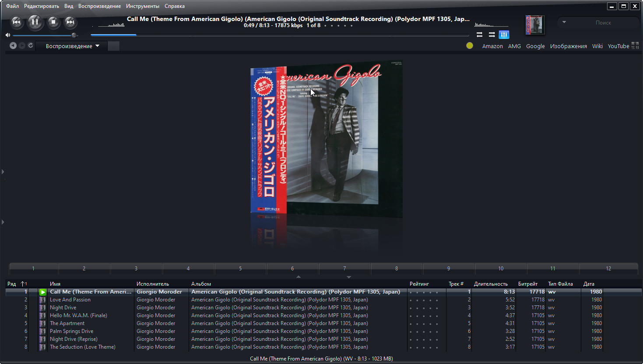Screen dimensions: 643x364
Task: Expand the upper left side panel arrow
Action: click(x=3, y=171)
